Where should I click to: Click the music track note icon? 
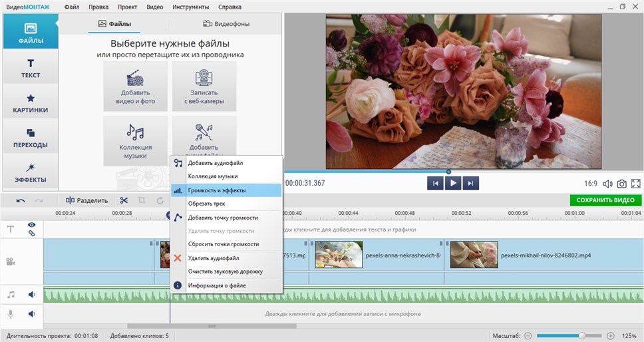[x=11, y=294]
